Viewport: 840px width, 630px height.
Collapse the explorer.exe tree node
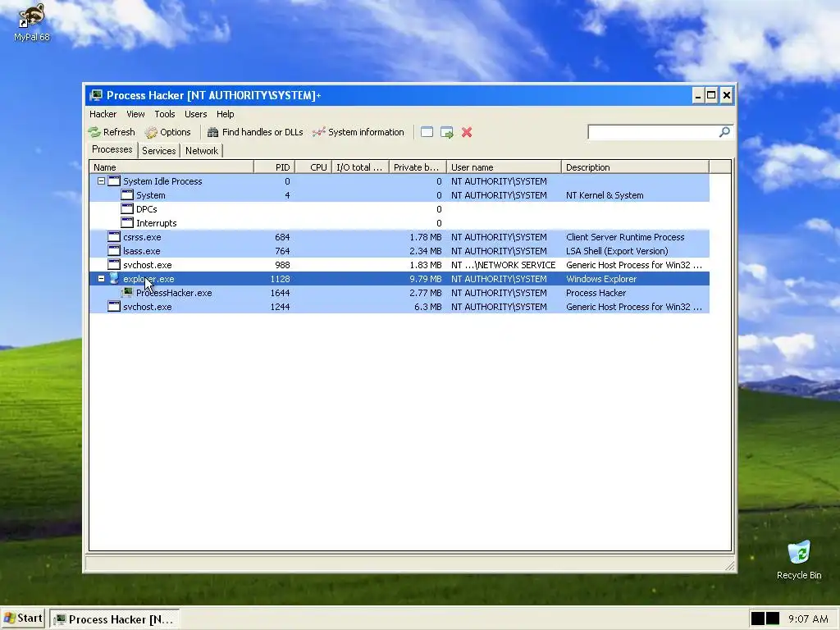(x=101, y=279)
